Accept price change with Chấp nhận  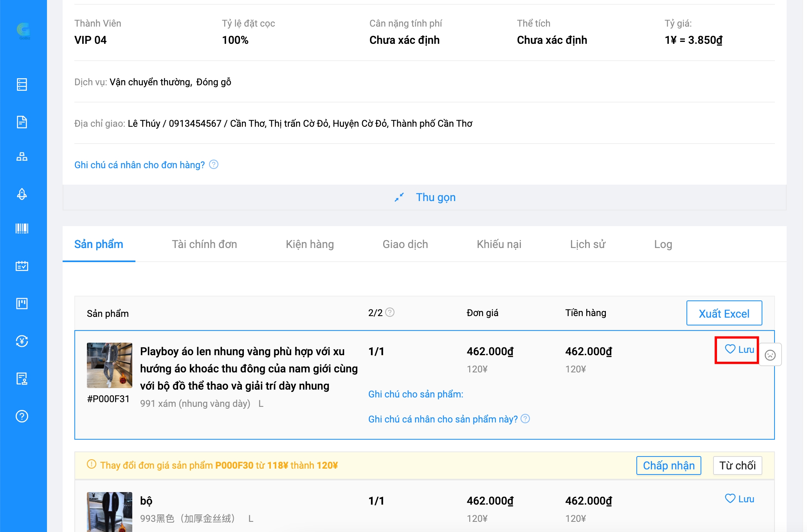668,465
